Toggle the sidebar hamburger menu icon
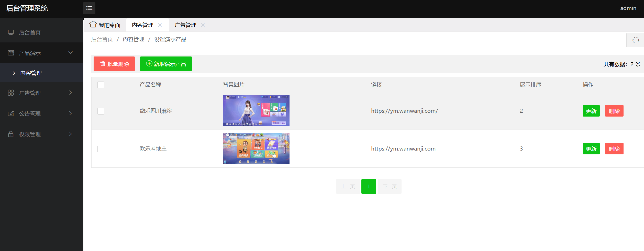Viewport: 644px width, 251px height. tap(89, 8)
